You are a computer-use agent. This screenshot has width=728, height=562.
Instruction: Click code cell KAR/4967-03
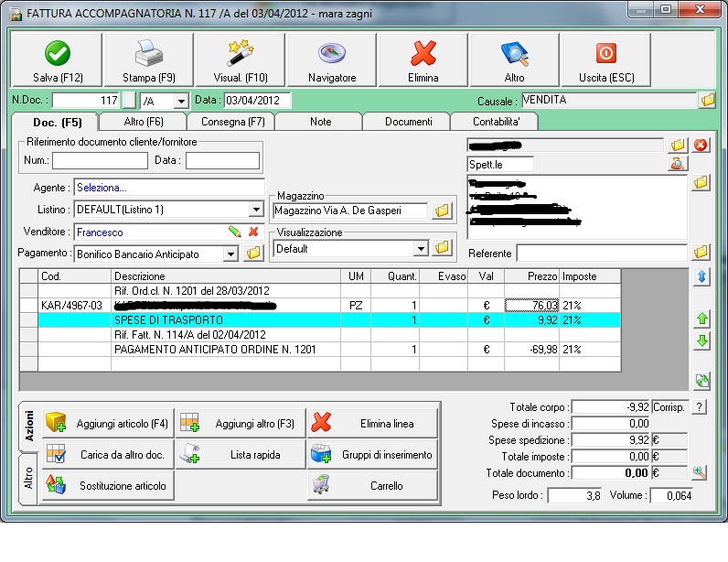click(x=74, y=306)
